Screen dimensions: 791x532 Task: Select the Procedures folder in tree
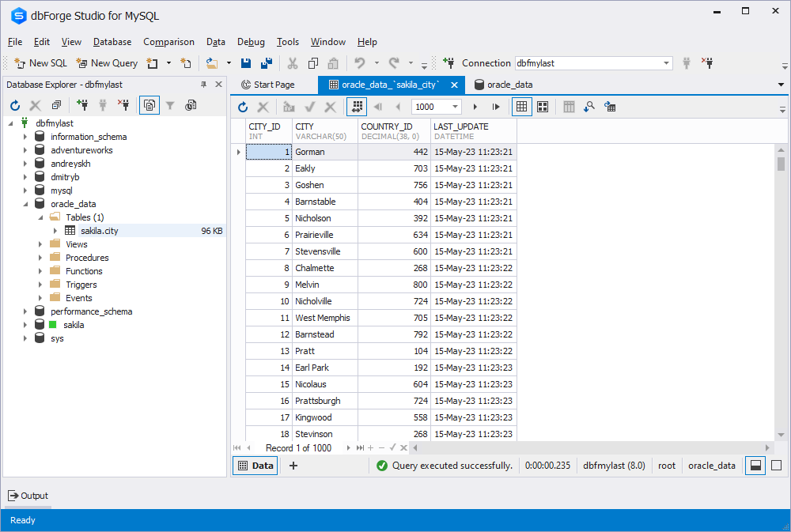click(x=87, y=258)
